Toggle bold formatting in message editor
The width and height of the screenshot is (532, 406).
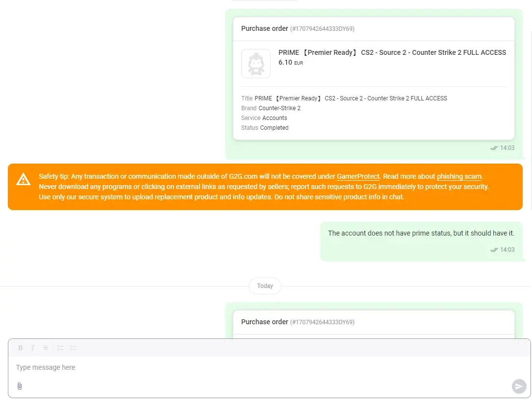click(21, 348)
